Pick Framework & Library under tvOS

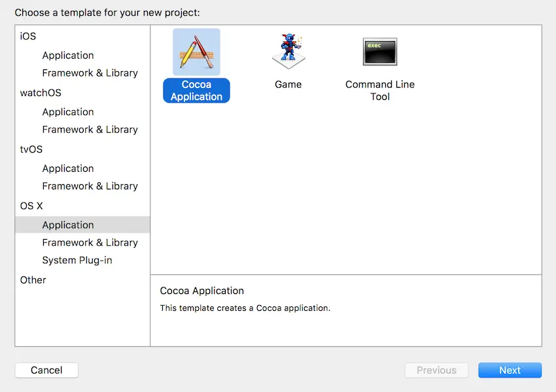click(x=90, y=186)
